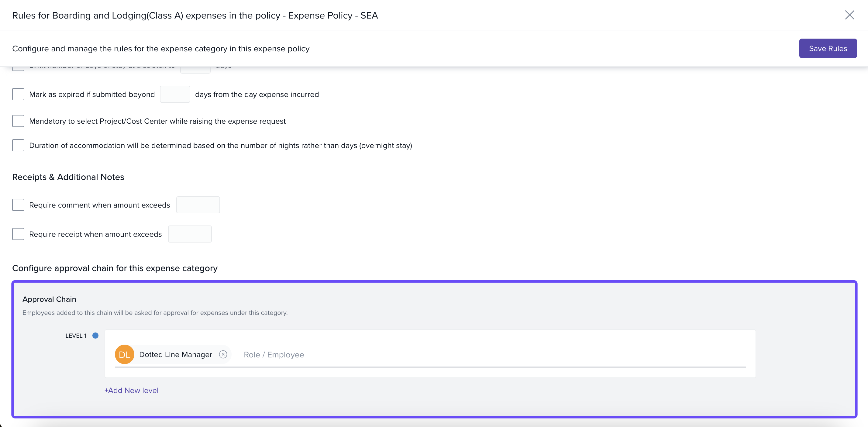Close the rules dialog with X
868x427 pixels.
849,15
